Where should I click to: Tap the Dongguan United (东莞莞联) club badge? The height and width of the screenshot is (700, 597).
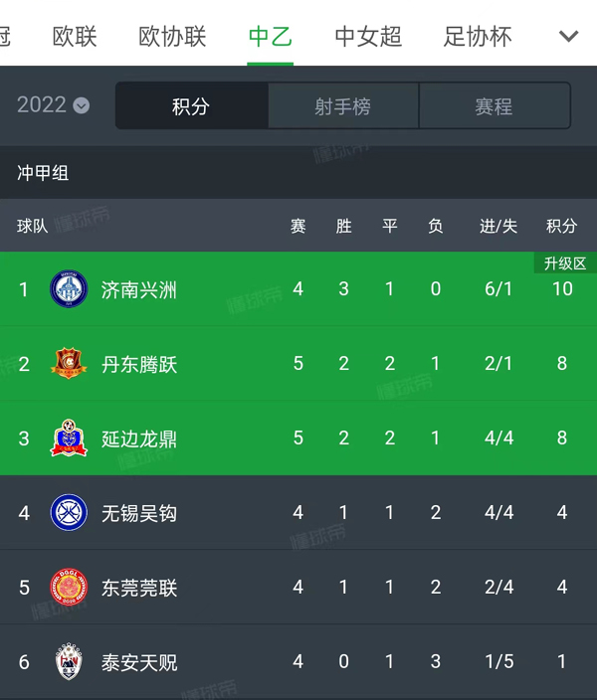click(69, 588)
